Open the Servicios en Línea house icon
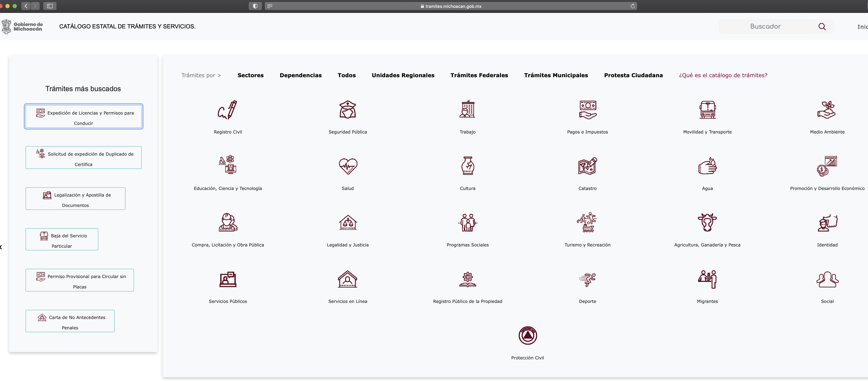Image resolution: width=868 pixels, height=381 pixels. (x=347, y=279)
